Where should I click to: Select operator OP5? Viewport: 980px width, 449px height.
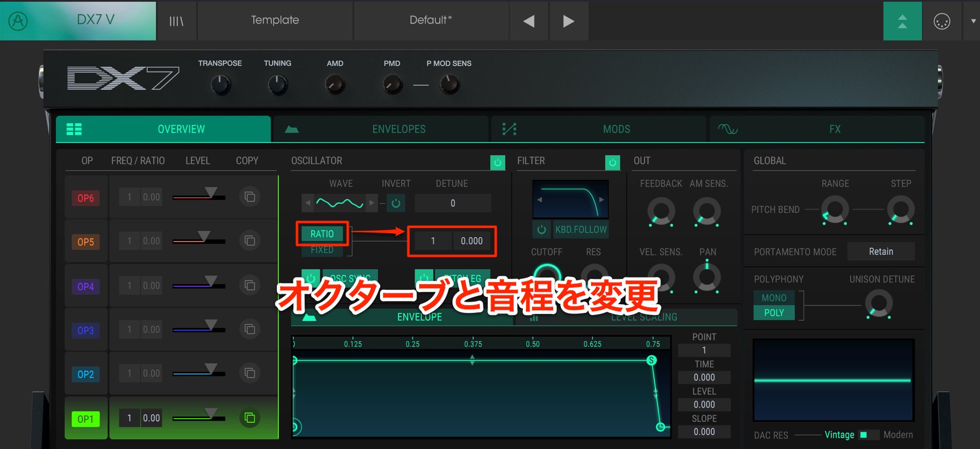click(86, 241)
